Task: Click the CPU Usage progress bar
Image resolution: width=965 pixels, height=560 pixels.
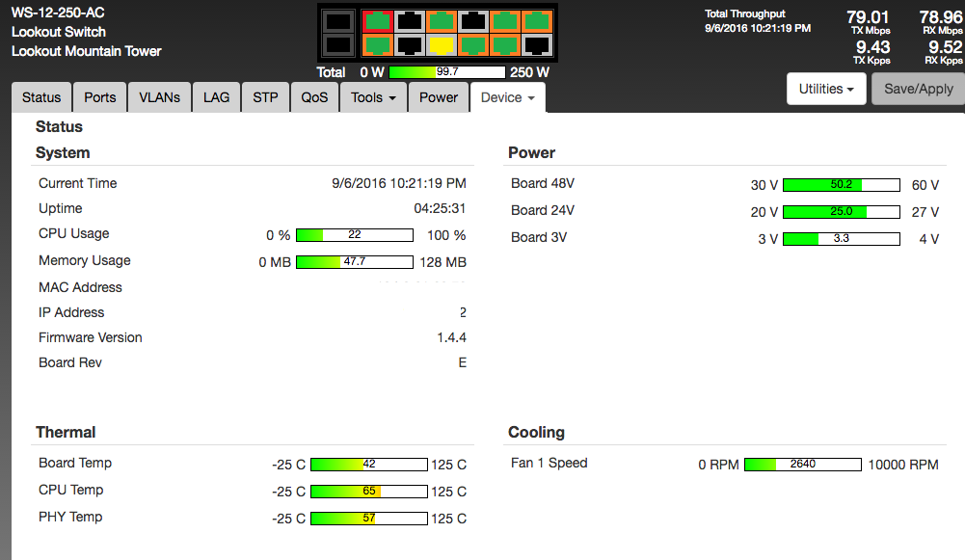Action: point(354,235)
